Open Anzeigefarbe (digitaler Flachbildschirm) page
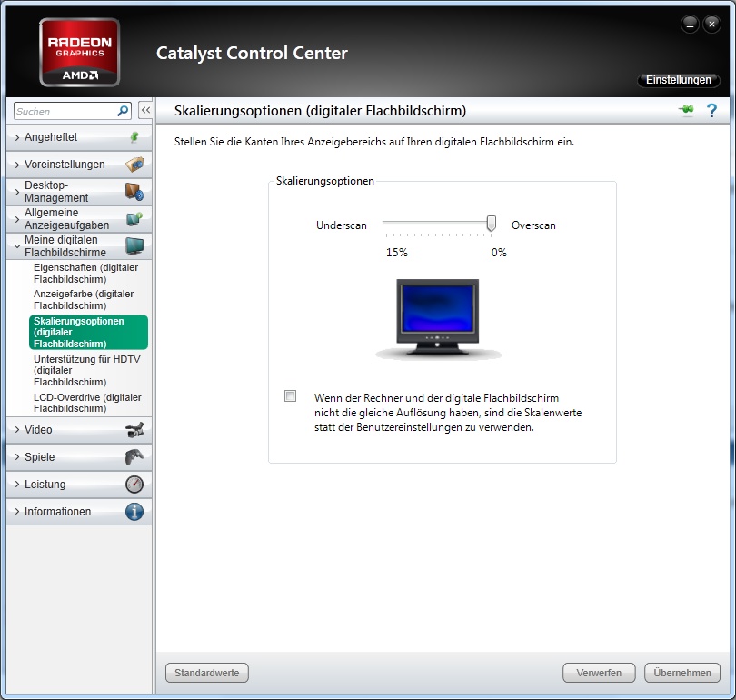736x700 pixels. coord(84,299)
